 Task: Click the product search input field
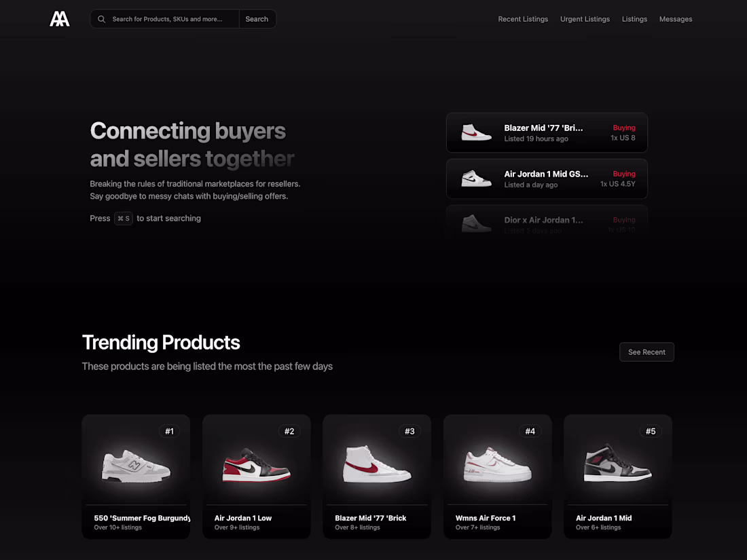170,19
